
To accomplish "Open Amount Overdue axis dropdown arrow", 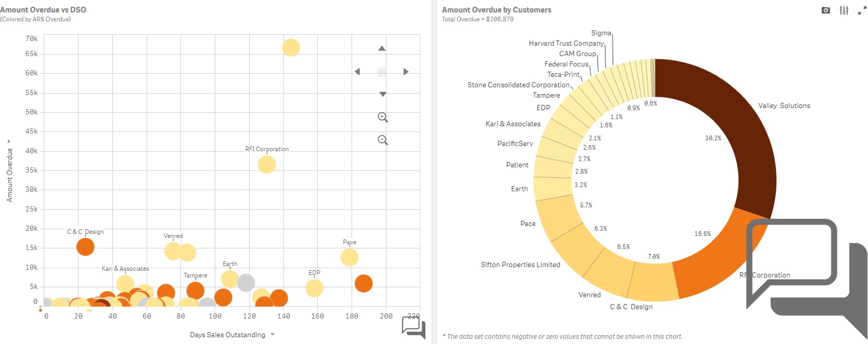I will (9, 141).
